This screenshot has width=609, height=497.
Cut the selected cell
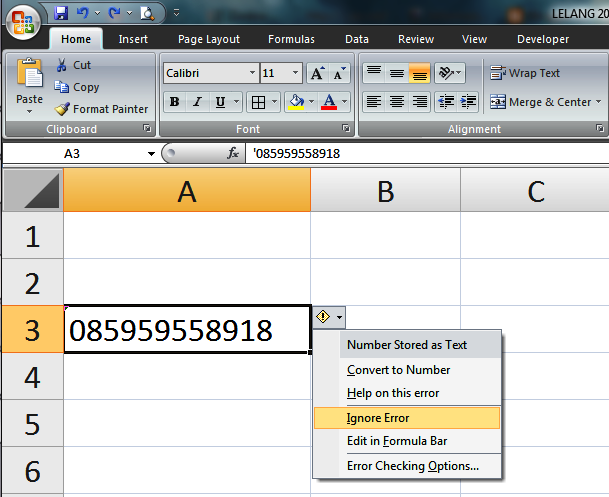click(73, 65)
